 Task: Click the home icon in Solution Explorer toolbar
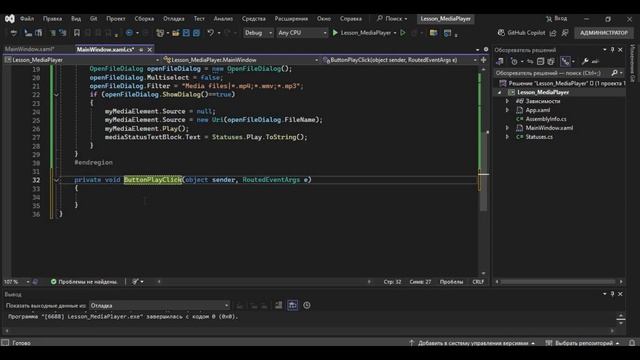tap(500, 62)
